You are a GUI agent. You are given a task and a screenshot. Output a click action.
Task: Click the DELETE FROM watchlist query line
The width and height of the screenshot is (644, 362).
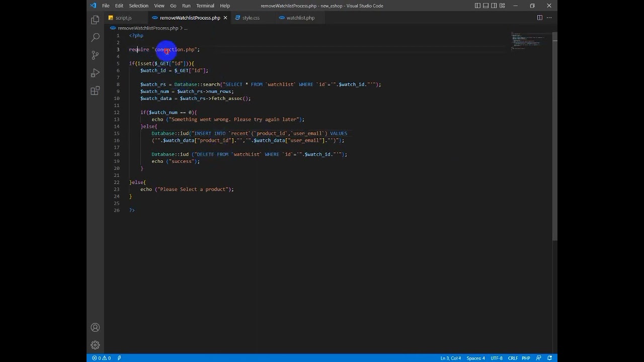pyautogui.click(x=249, y=154)
